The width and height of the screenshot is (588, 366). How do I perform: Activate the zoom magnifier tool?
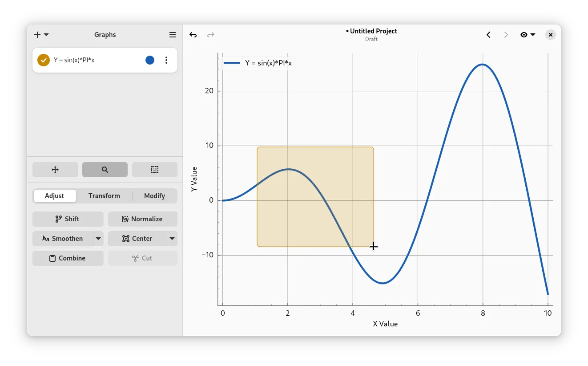105,170
